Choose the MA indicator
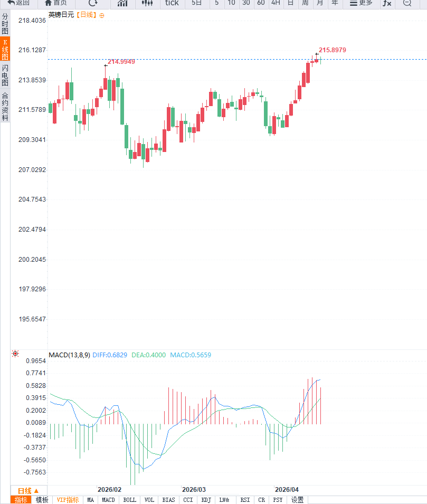 coord(91,500)
